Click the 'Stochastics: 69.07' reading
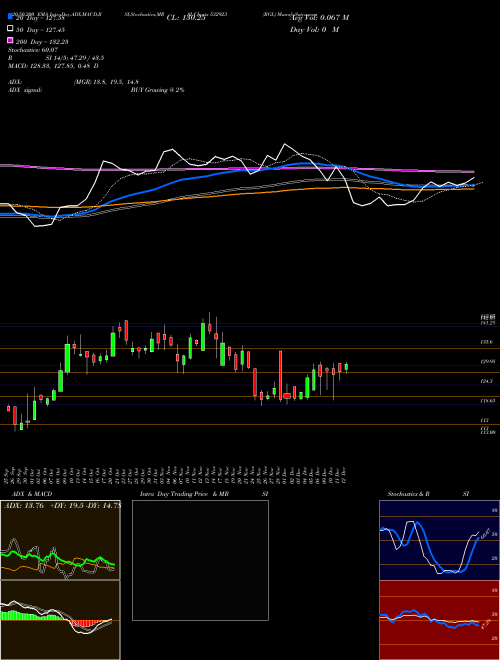The height and width of the screenshot is (660, 500). point(33,50)
